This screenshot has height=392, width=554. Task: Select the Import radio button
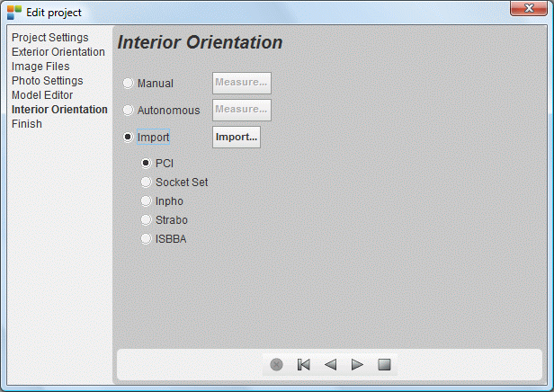pos(128,137)
